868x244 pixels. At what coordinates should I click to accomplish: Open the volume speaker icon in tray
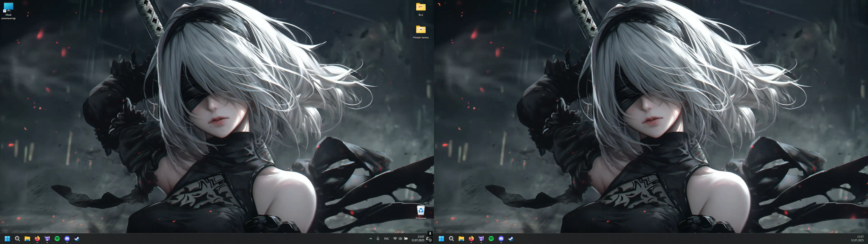click(400, 239)
